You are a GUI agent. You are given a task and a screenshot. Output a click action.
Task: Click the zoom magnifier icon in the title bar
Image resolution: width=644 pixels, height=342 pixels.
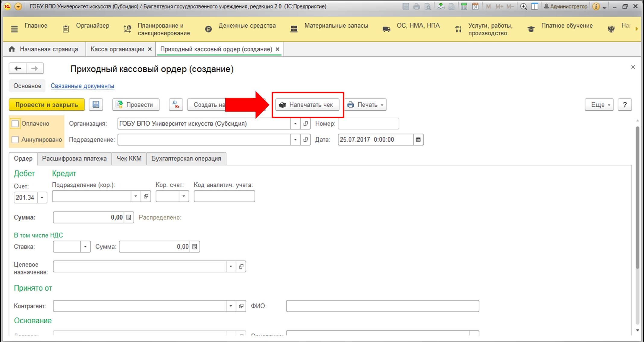click(x=524, y=6)
